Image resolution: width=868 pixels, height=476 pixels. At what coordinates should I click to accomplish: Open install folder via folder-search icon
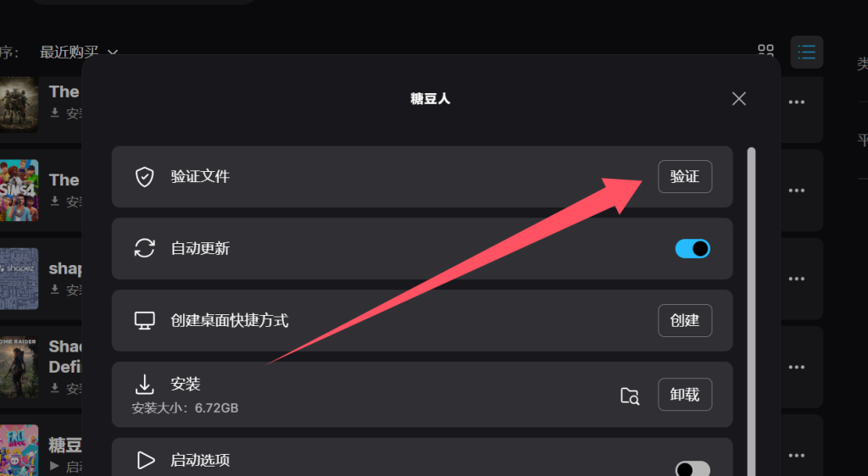630,396
